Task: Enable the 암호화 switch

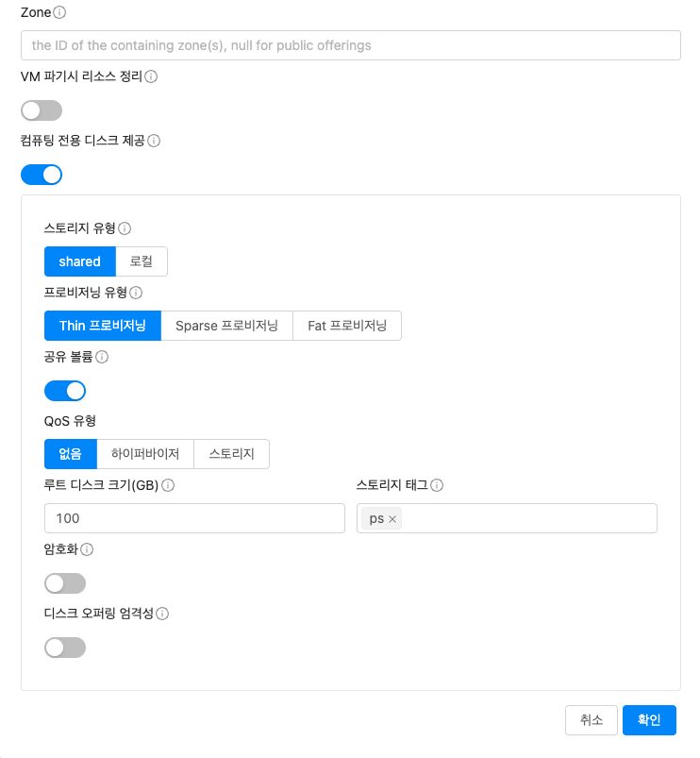Action: pyautogui.click(x=65, y=583)
